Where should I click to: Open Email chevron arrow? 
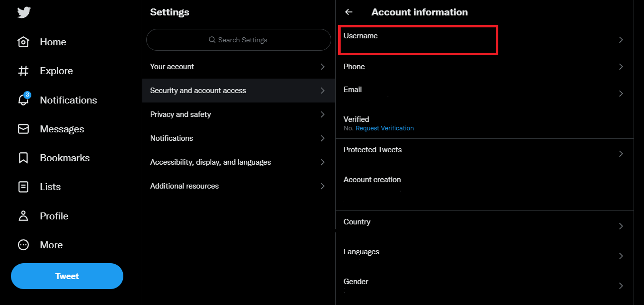pos(621,94)
